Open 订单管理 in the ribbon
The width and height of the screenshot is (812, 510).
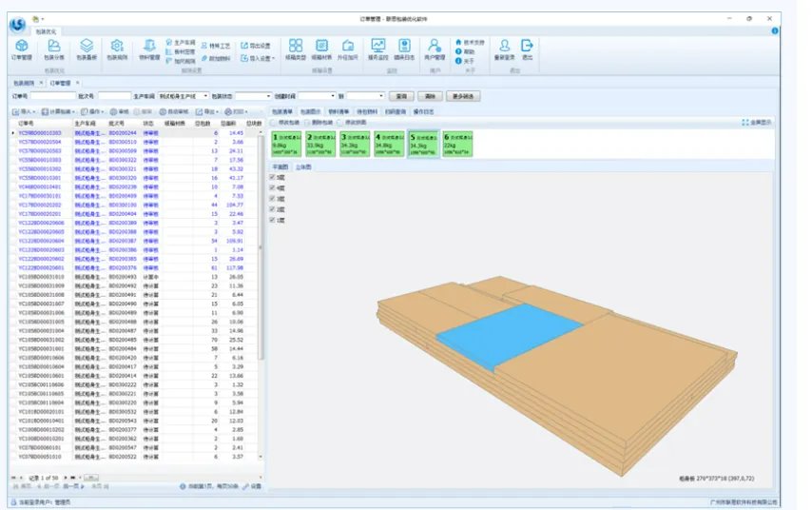coord(22,49)
